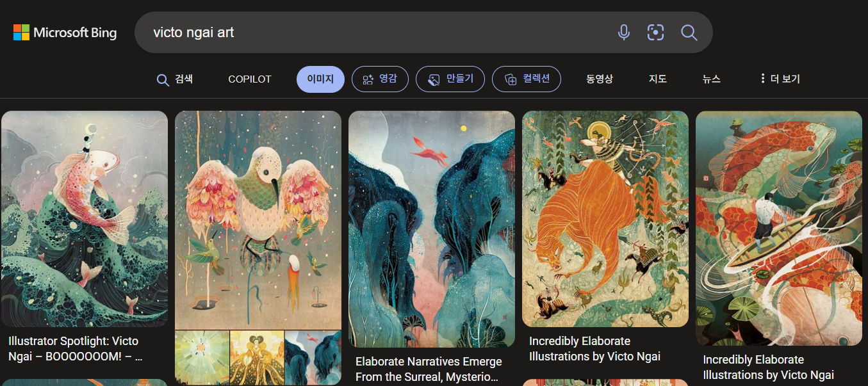Open the COPILOT tab
This screenshot has height=386, width=868.
point(250,79)
